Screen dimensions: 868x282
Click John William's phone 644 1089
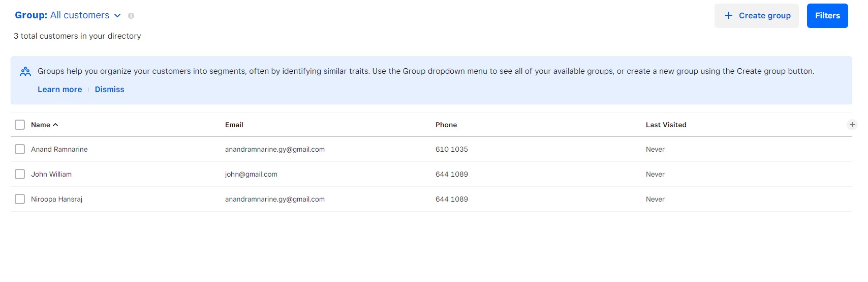pos(452,174)
